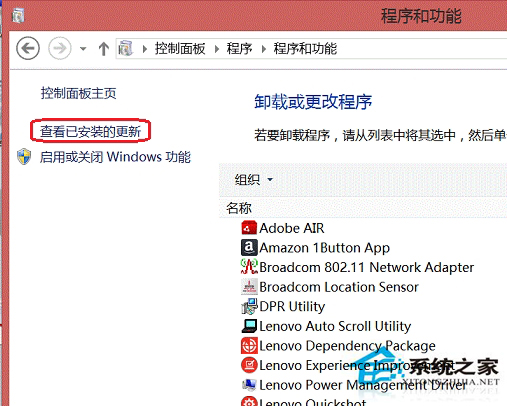This screenshot has width=507, height=406.
Task: Click the DPR Utility icon
Action: click(x=249, y=306)
